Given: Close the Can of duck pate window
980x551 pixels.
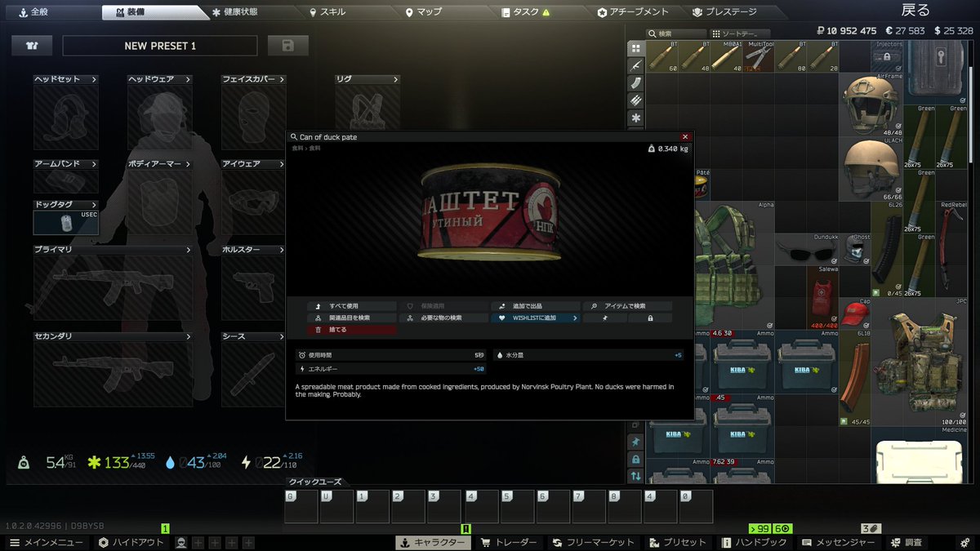Looking at the screenshot, I should (685, 137).
